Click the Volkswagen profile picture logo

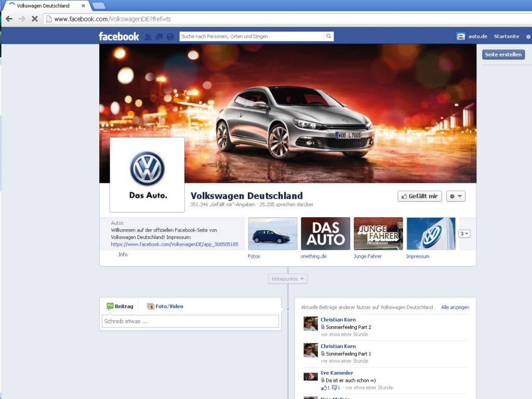pos(147,175)
